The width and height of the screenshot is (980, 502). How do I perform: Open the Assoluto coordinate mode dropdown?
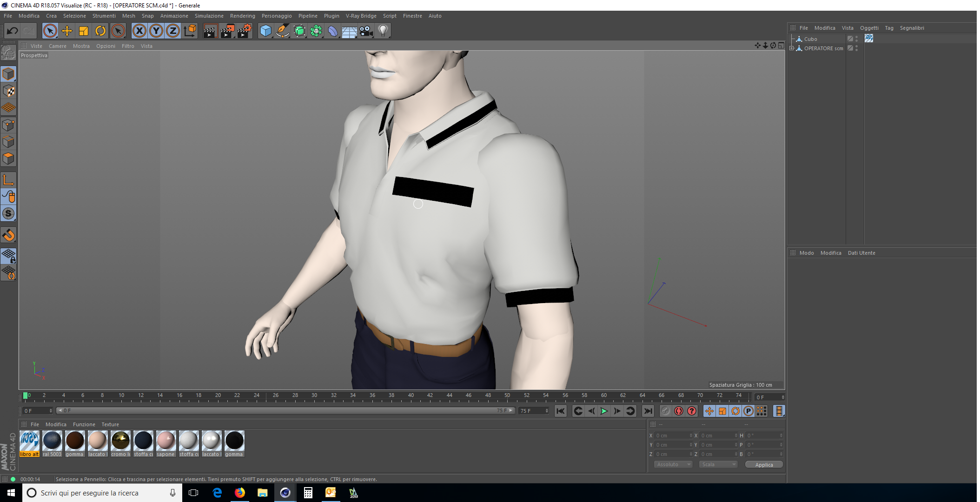click(x=673, y=464)
